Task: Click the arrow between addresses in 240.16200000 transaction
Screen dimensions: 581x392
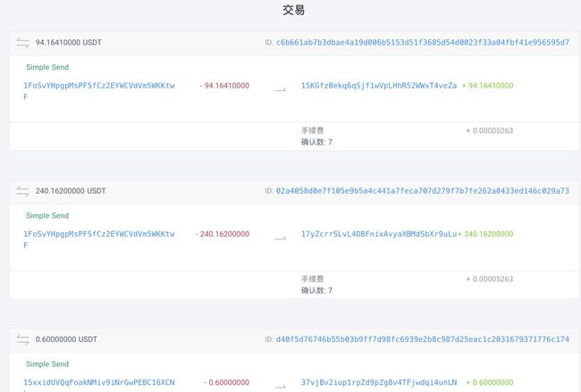Action: point(280,238)
